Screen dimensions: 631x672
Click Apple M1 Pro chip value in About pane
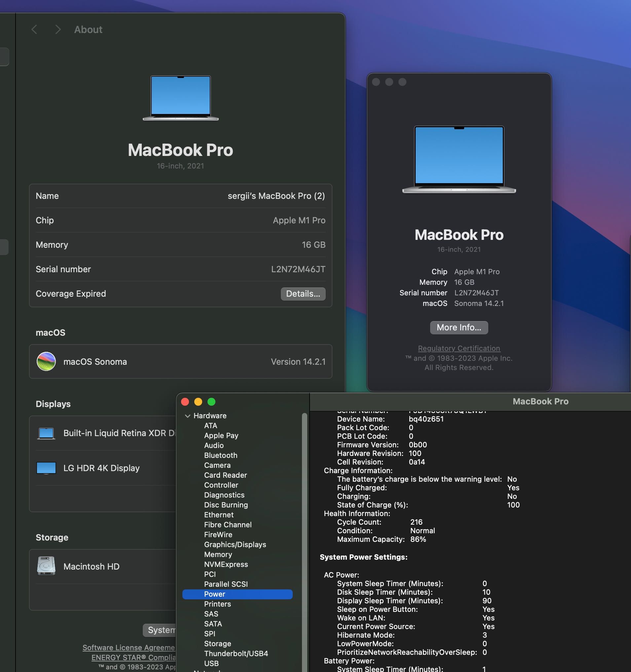click(x=299, y=220)
